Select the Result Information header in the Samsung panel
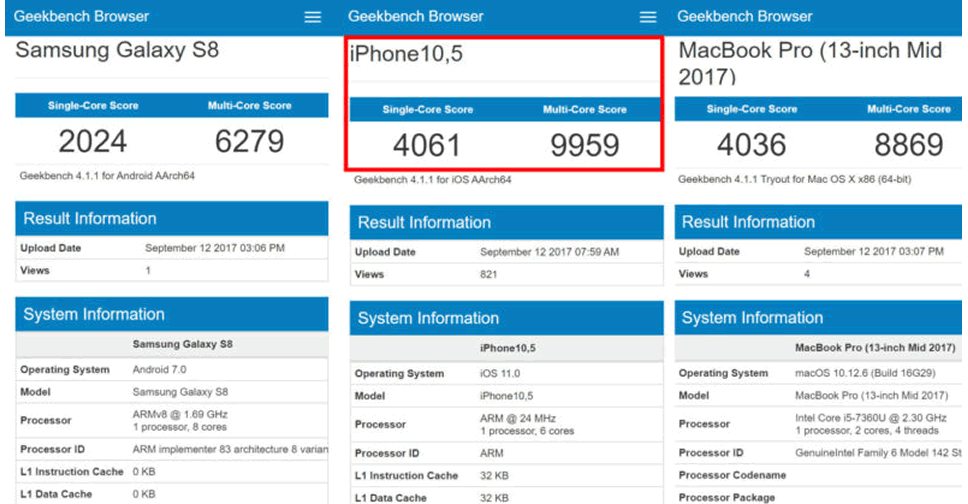The width and height of the screenshot is (968, 504). [90, 218]
